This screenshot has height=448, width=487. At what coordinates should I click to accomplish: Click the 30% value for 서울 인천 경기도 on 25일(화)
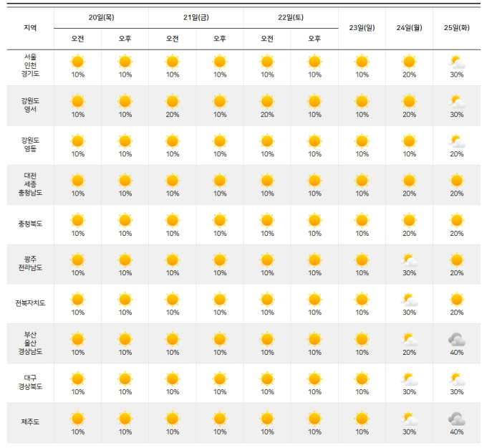pyautogui.click(x=457, y=75)
